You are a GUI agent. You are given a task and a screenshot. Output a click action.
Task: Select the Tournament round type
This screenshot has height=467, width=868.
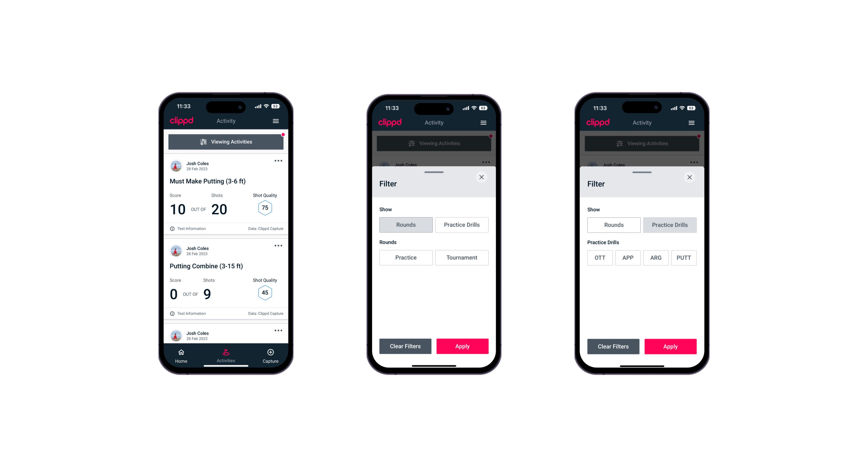[461, 257]
